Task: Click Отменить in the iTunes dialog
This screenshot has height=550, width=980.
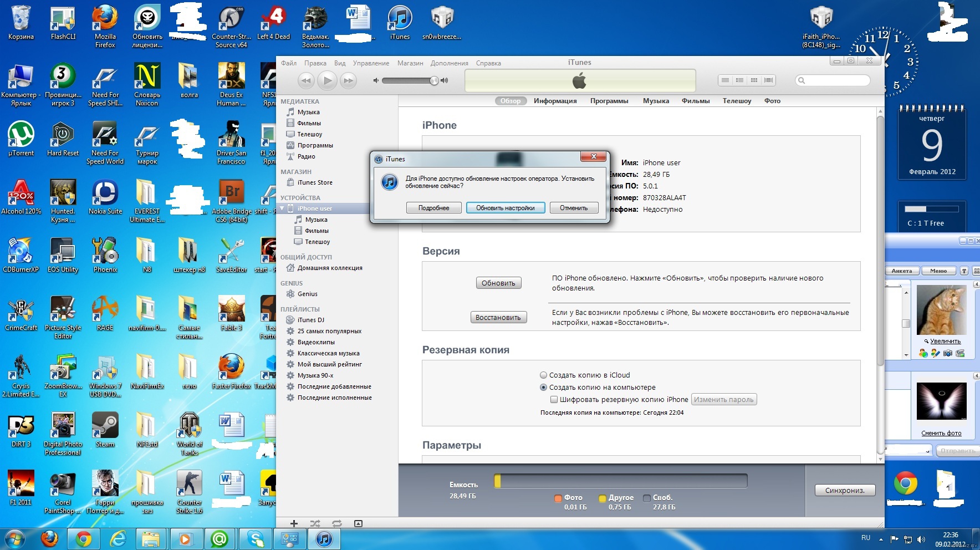Action: click(x=574, y=208)
